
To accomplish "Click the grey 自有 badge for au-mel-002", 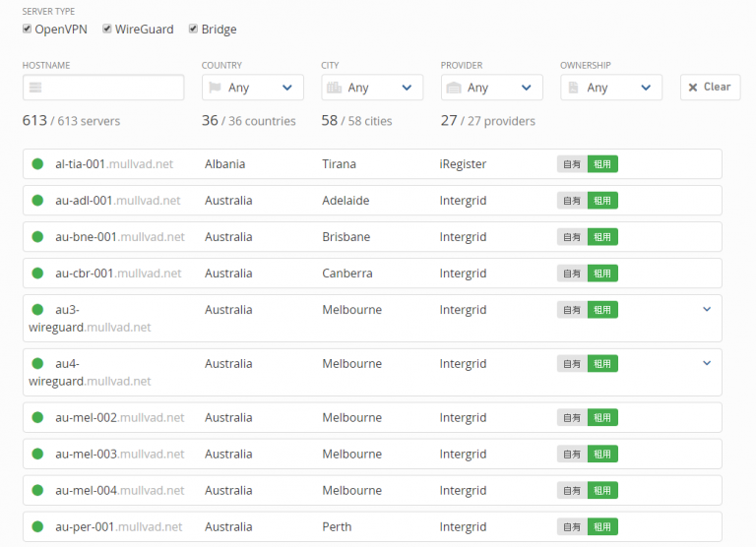I will point(572,418).
